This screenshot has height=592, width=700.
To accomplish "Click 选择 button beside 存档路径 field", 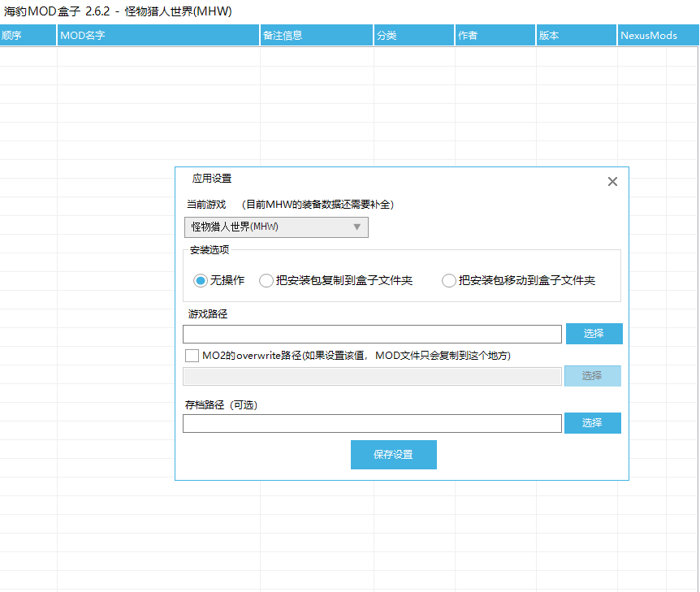I will coord(593,422).
